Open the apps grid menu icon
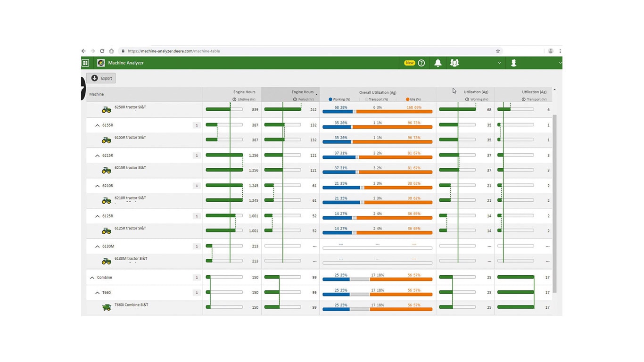This screenshot has height=362, width=644. click(x=85, y=63)
